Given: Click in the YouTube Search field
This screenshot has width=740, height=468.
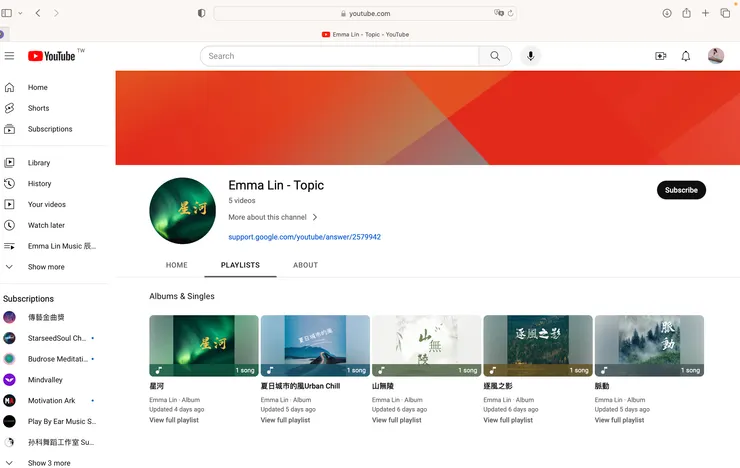Looking at the screenshot, I should [x=339, y=56].
